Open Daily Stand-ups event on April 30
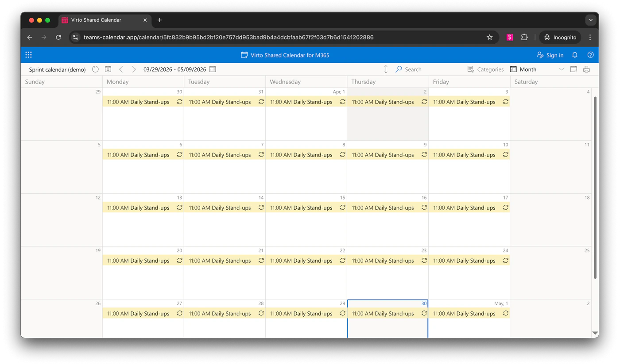 (387, 314)
